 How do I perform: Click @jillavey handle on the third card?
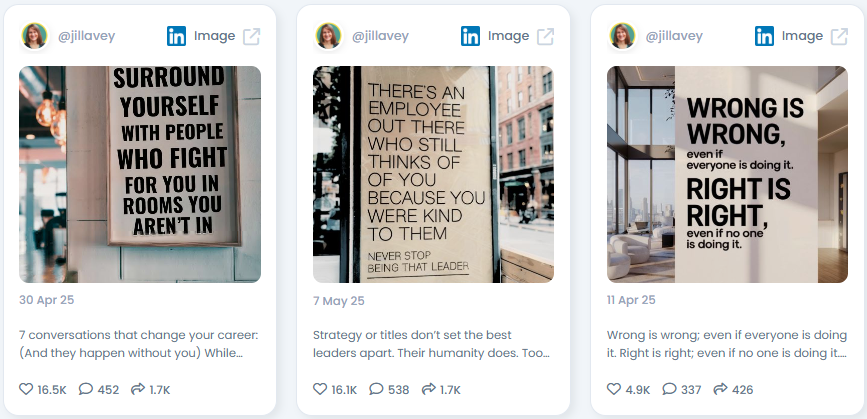pyautogui.click(x=674, y=36)
